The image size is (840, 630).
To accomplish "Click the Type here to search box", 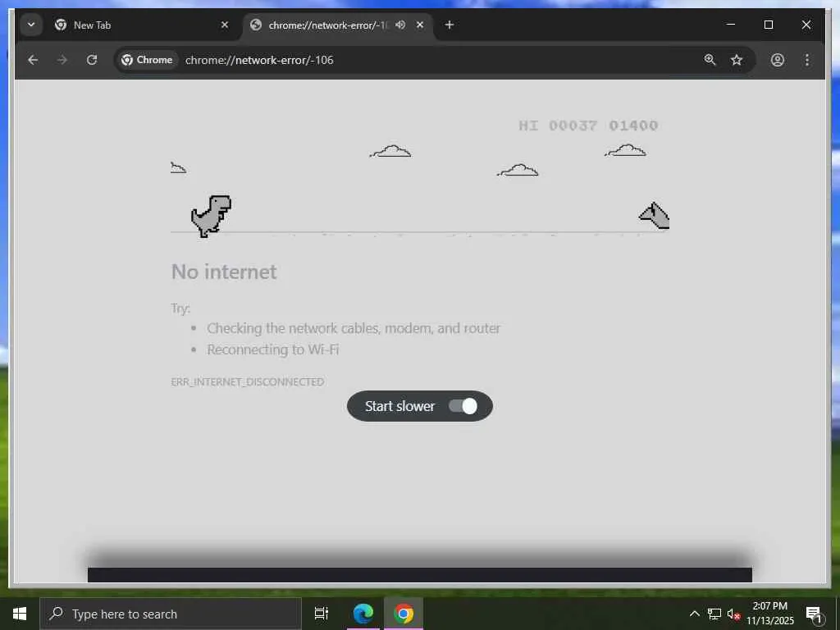I will pyautogui.click(x=171, y=614).
